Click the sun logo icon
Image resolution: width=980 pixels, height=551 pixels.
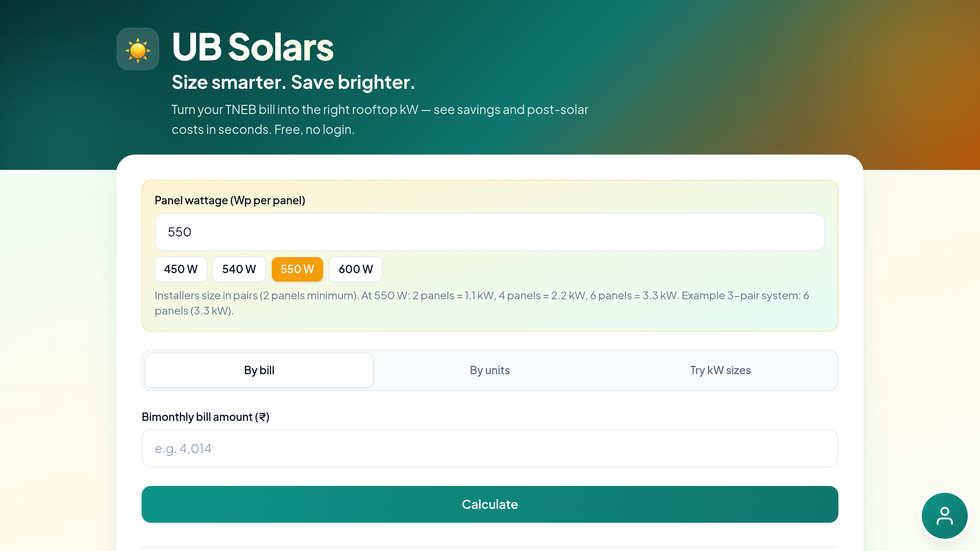(138, 49)
